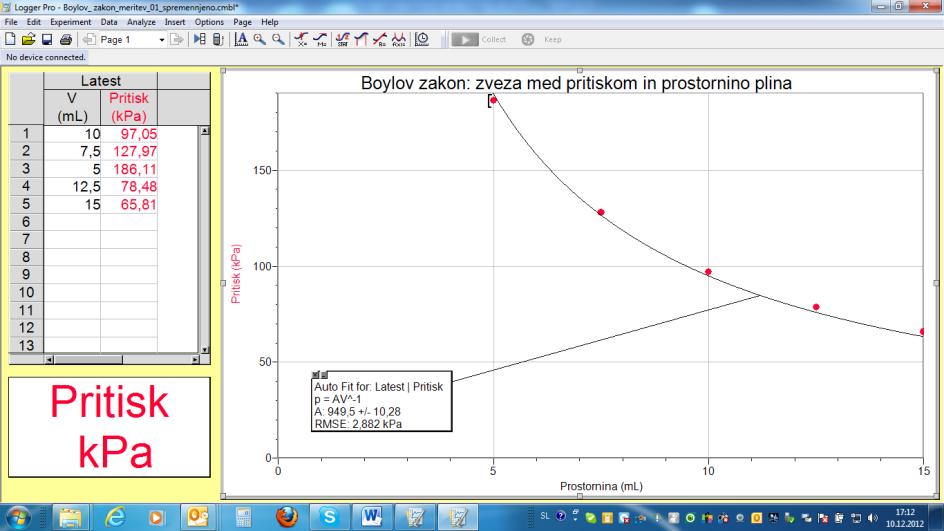This screenshot has width=944, height=531.
Task: Click the Auto Fit box options icon
Action: click(x=323, y=375)
